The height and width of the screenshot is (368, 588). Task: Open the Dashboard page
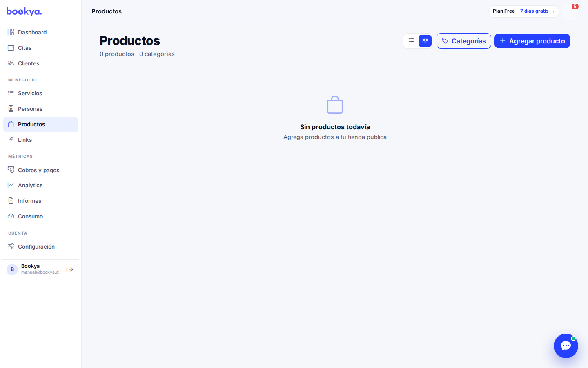point(40,32)
